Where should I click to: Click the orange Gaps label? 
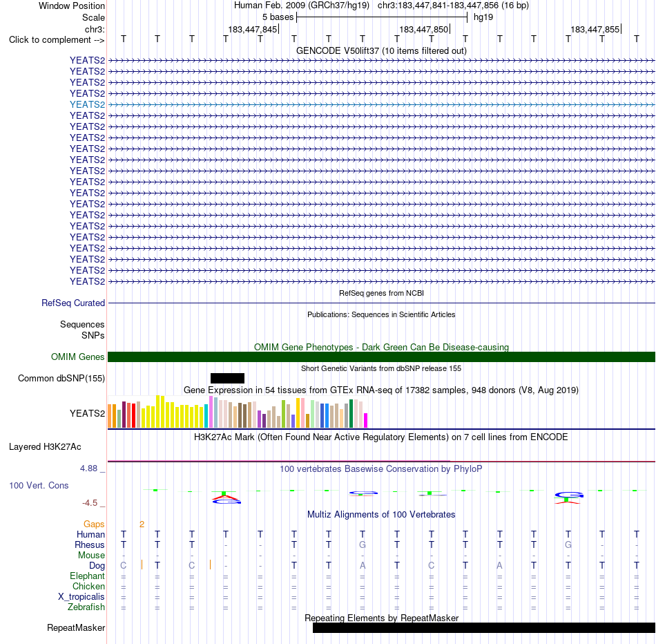pos(94,524)
